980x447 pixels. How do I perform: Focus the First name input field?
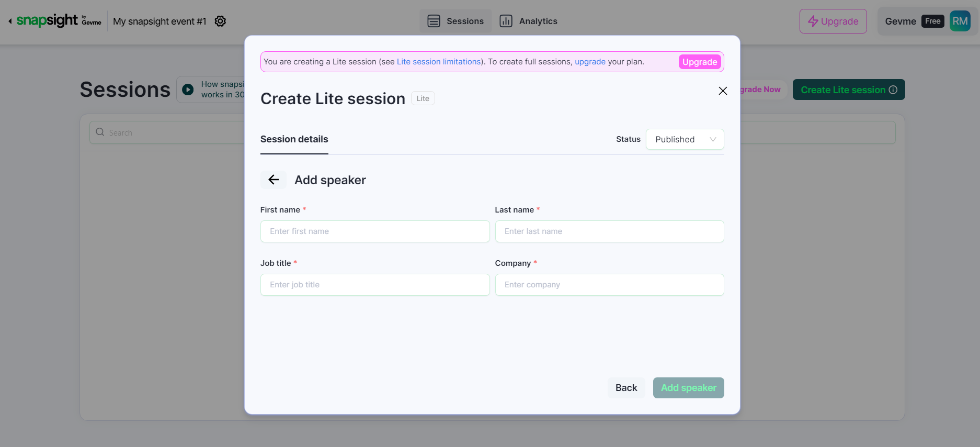click(375, 231)
